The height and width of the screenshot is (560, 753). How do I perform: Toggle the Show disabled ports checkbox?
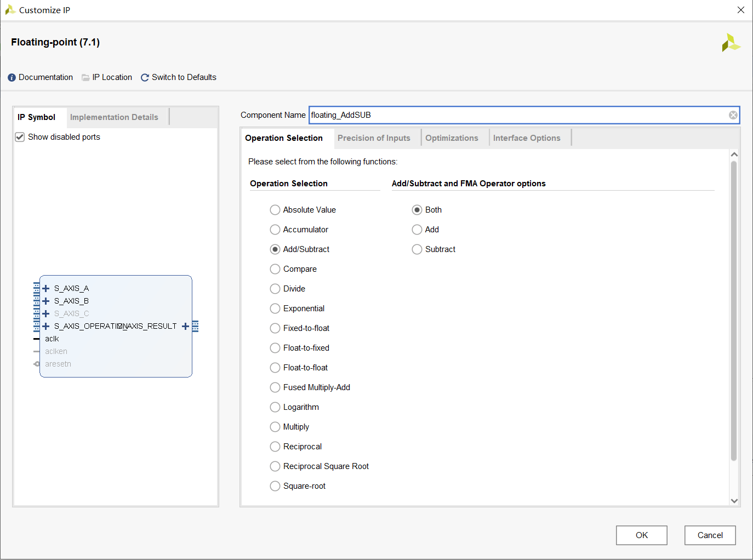(20, 137)
